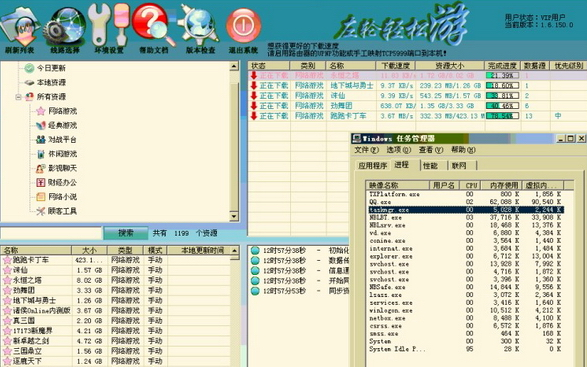The height and width of the screenshot is (367, 587).
Task: Click category tree scrollbar down arrow
Action: pos(234,216)
